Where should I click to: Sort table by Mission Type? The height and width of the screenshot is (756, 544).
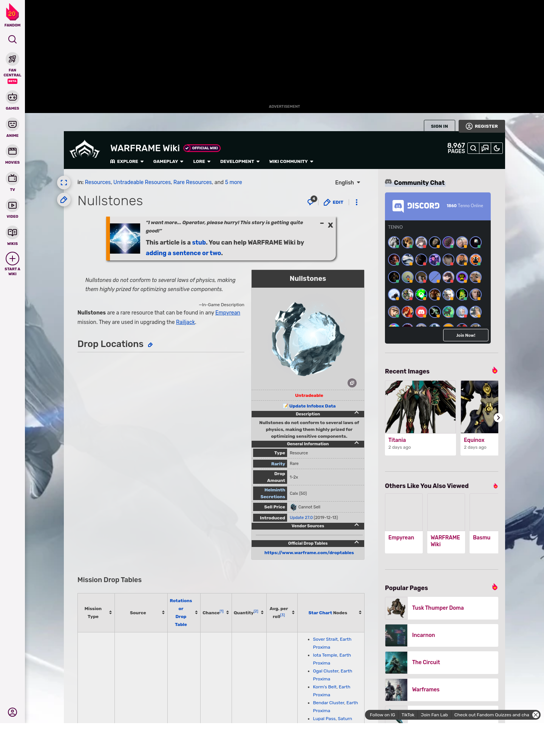click(110, 612)
